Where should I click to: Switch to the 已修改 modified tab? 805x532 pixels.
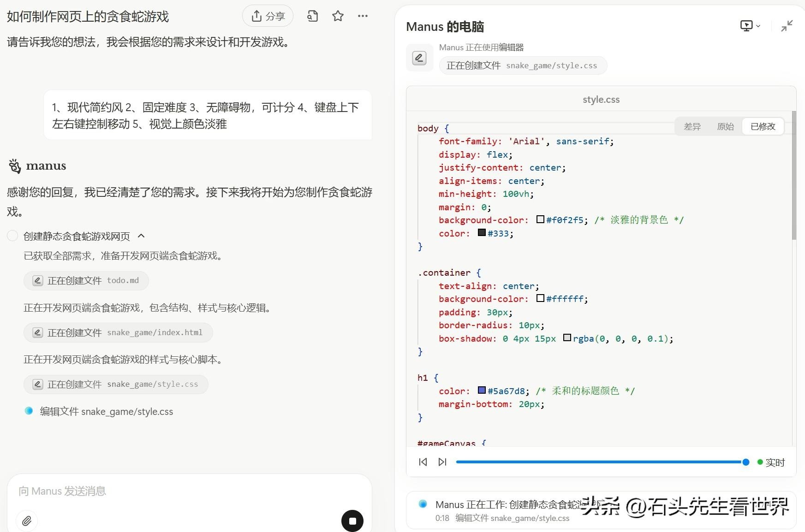tap(763, 126)
